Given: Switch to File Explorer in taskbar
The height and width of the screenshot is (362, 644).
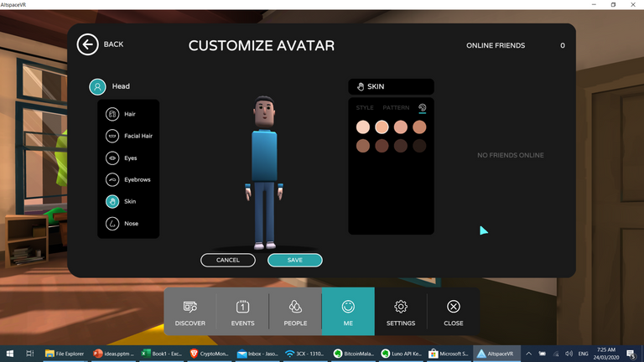Looking at the screenshot, I should 65,354.
